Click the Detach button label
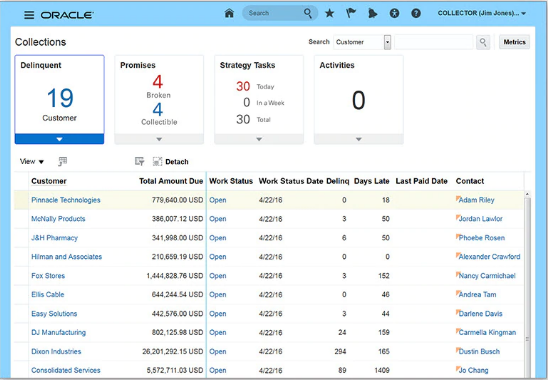 point(177,162)
